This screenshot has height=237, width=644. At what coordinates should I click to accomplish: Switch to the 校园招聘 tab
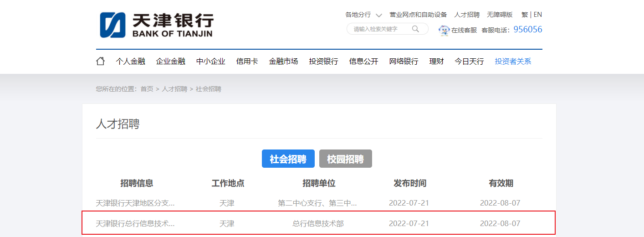point(345,159)
